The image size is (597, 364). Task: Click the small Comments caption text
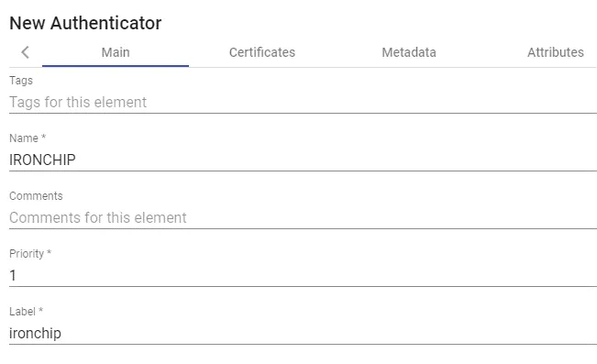click(36, 196)
